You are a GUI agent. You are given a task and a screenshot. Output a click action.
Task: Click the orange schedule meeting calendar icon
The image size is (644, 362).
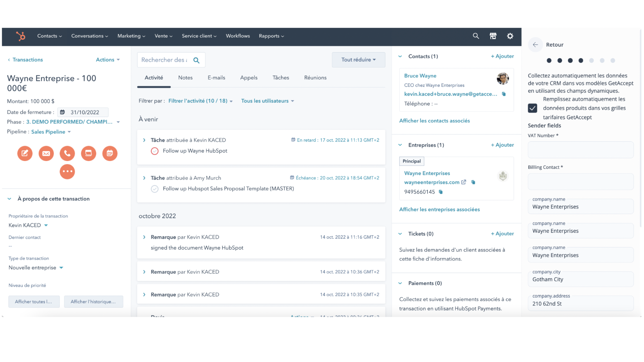tap(110, 153)
